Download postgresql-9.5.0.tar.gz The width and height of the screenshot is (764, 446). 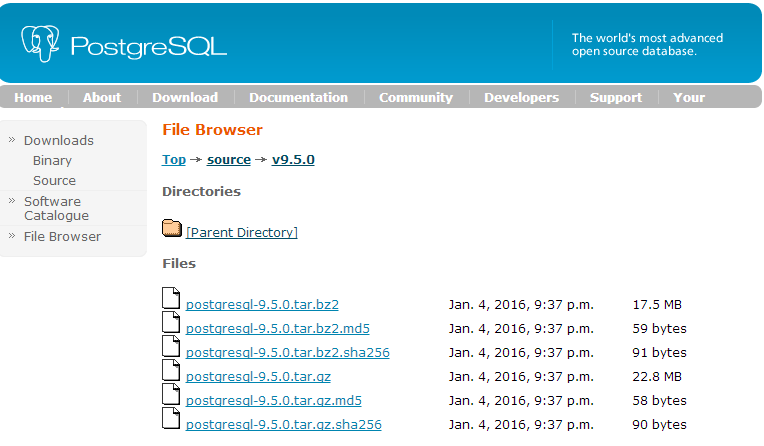coord(258,377)
